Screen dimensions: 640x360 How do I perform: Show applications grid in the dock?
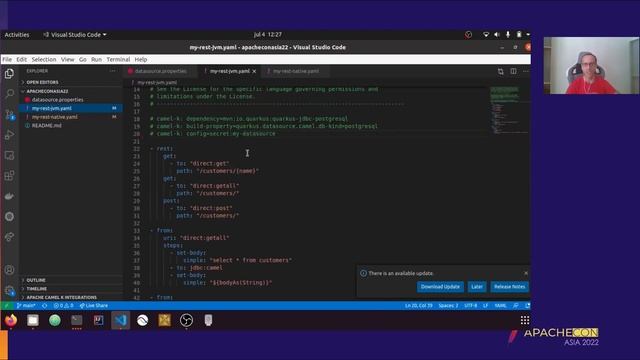click(525, 320)
